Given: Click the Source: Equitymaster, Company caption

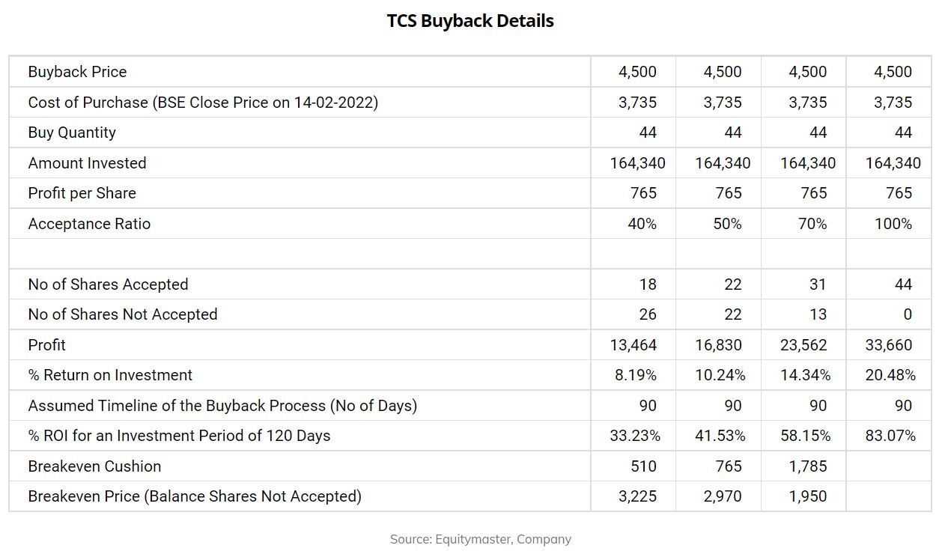Looking at the screenshot, I should (480, 539).
